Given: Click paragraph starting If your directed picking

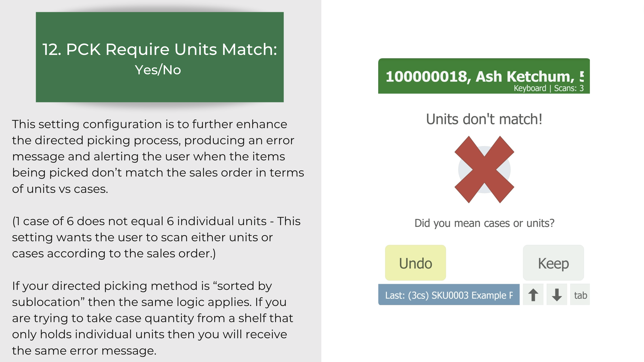Looking at the screenshot, I should 152,318.
